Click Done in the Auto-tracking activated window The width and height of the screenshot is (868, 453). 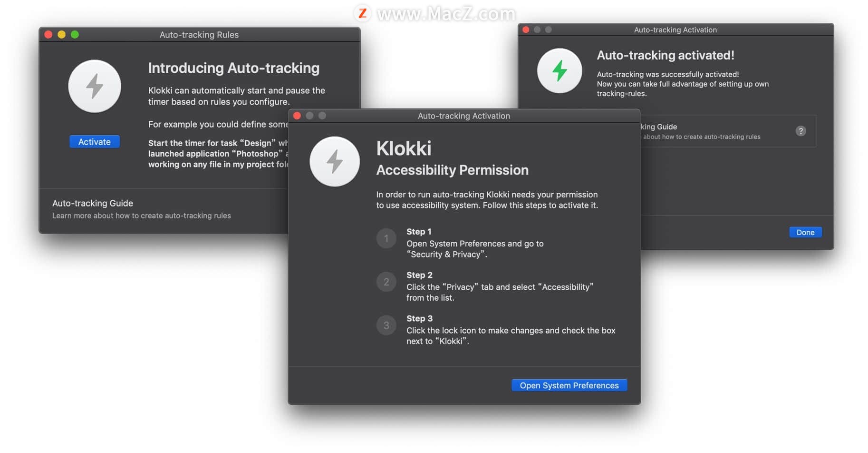coord(805,232)
